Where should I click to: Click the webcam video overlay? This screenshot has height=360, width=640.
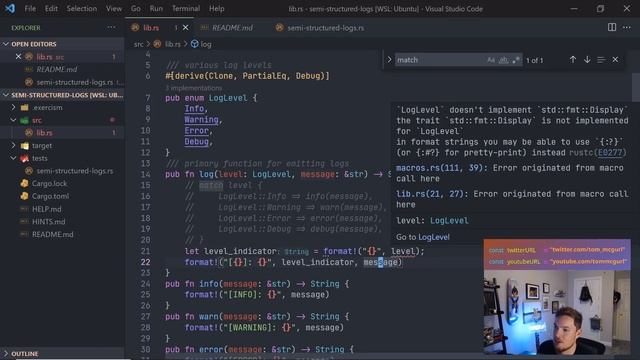(557, 296)
